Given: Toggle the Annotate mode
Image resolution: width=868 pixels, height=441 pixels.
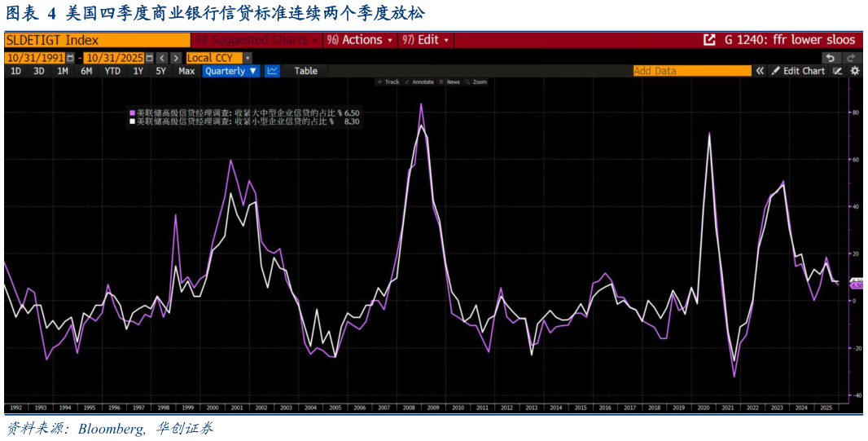Looking at the screenshot, I should 419,82.
